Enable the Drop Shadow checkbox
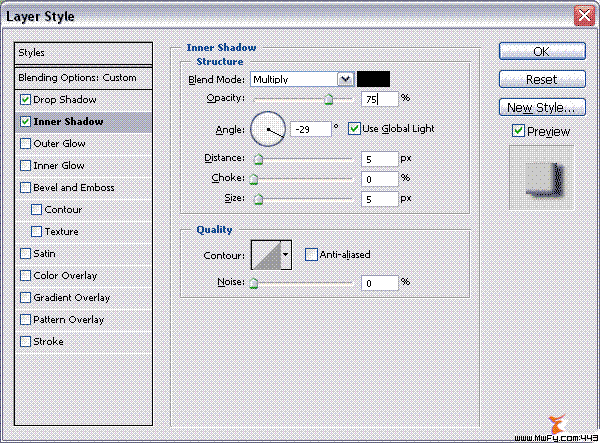 [x=25, y=100]
